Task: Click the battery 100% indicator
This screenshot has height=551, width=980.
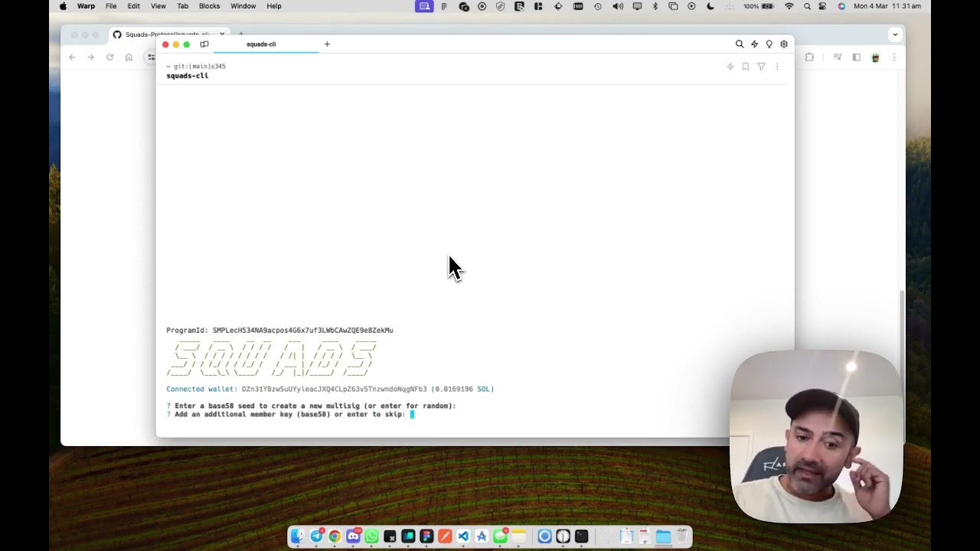Action: (x=758, y=6)
